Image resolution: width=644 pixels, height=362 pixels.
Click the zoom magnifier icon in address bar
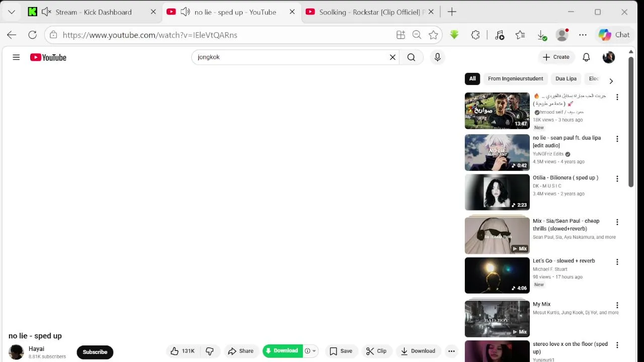[417, 35]
